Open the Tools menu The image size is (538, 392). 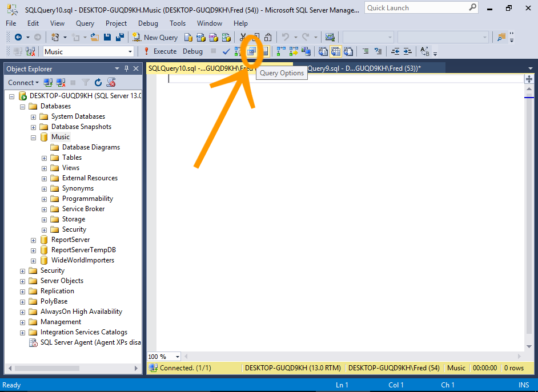[178, 23]
